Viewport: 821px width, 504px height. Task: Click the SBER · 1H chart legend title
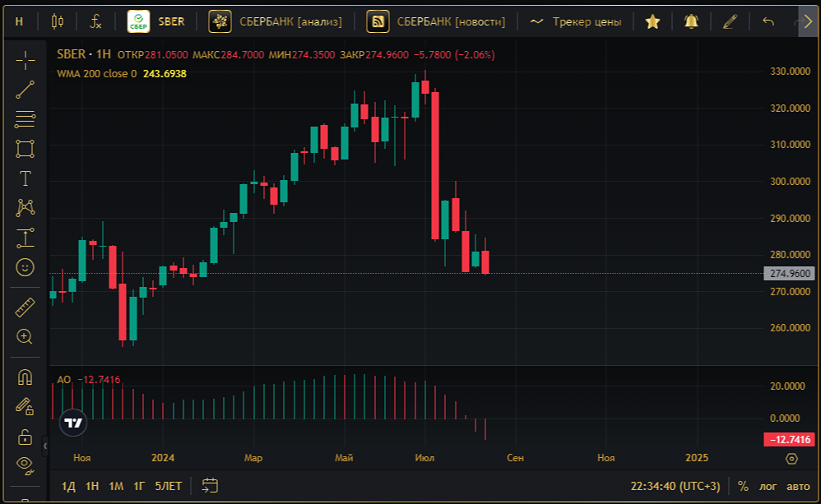click(84, 54)
